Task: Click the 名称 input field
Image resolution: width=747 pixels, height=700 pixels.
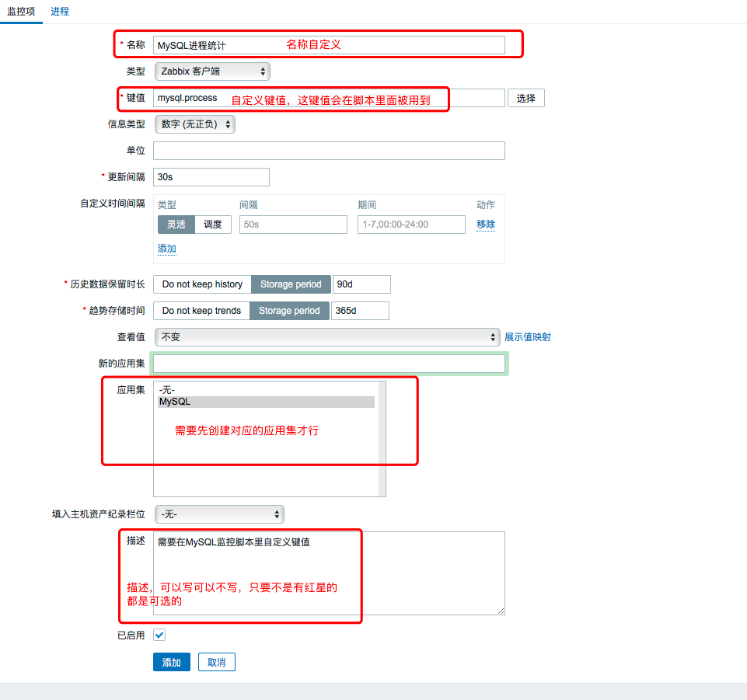Action: [329, 45]
